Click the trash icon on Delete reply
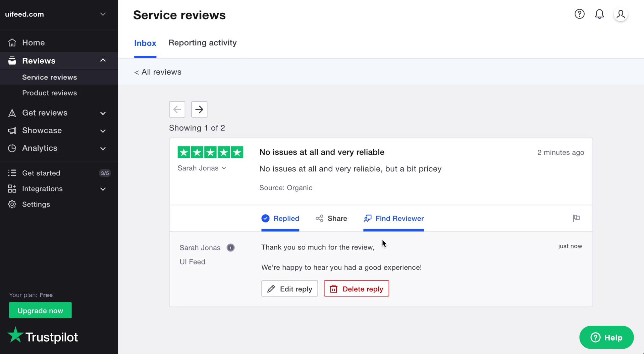 click(333, 289)
